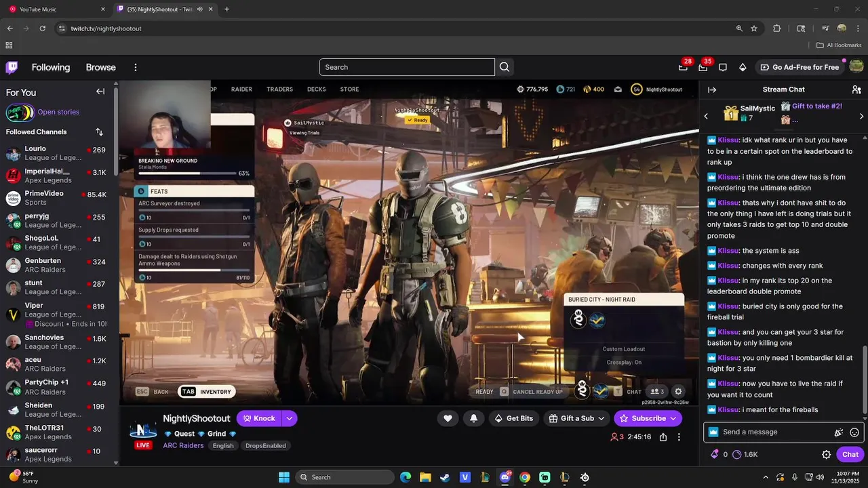Open the All Bookmarks folder

839,45
